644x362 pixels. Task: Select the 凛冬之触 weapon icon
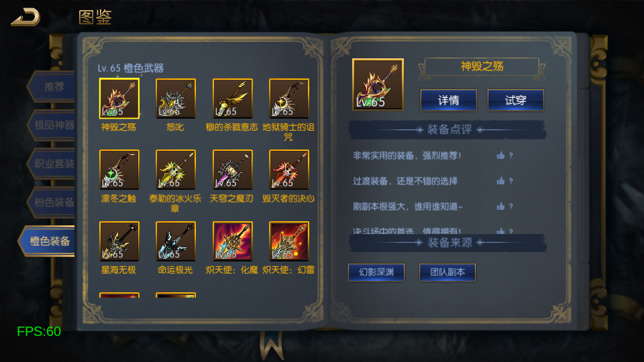pyautogui.click(x=119, y=170)
